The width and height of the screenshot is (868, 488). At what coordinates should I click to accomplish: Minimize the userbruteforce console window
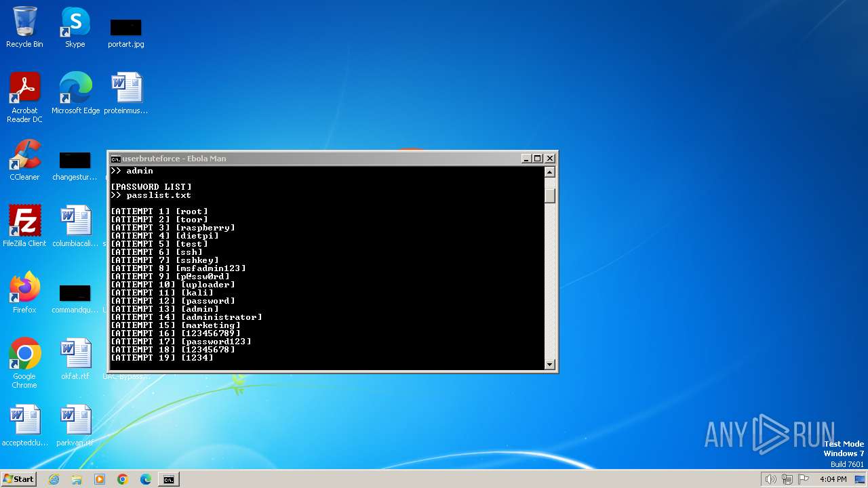click(x=526, y=159)
